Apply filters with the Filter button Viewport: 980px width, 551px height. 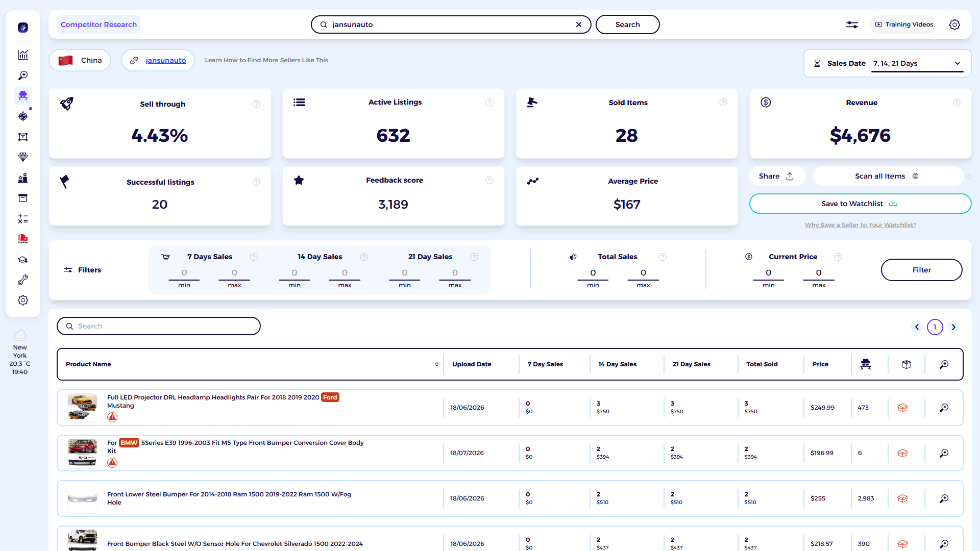921,270
